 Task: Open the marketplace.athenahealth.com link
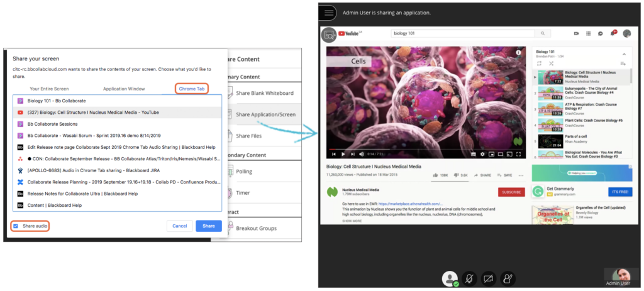pyautogui.click(x=411, y=204)
